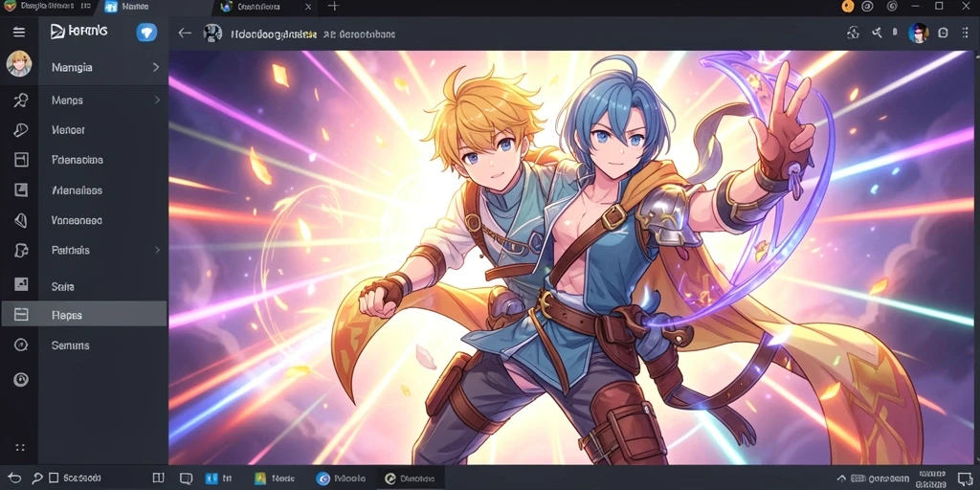The image size is (980, 490).
Task: Select the puzzle icon beside Petriiais
Action: pos(21,250)
